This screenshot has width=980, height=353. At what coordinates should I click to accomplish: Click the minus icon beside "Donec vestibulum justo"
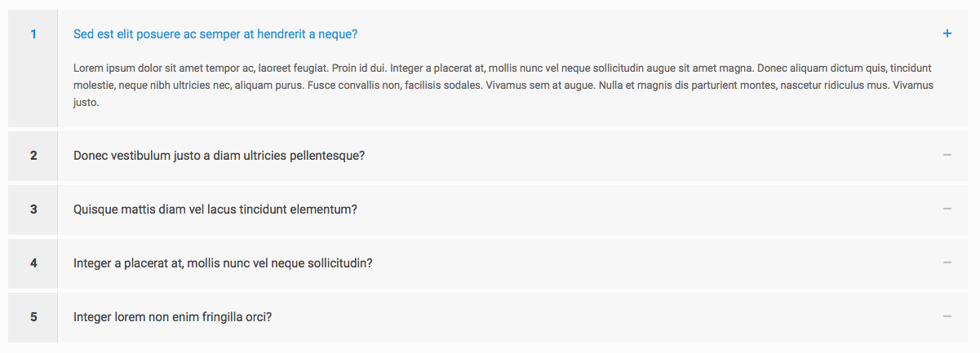pos(947,155)
